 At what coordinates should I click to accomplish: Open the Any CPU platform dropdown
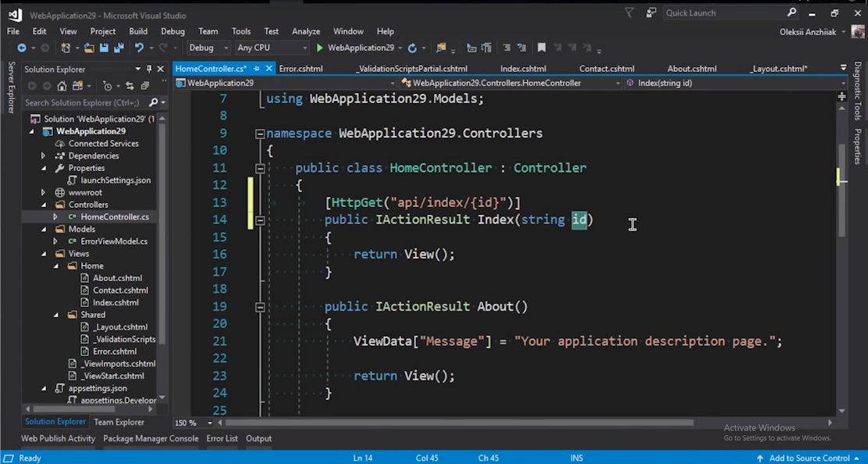[x=272, y=48]
